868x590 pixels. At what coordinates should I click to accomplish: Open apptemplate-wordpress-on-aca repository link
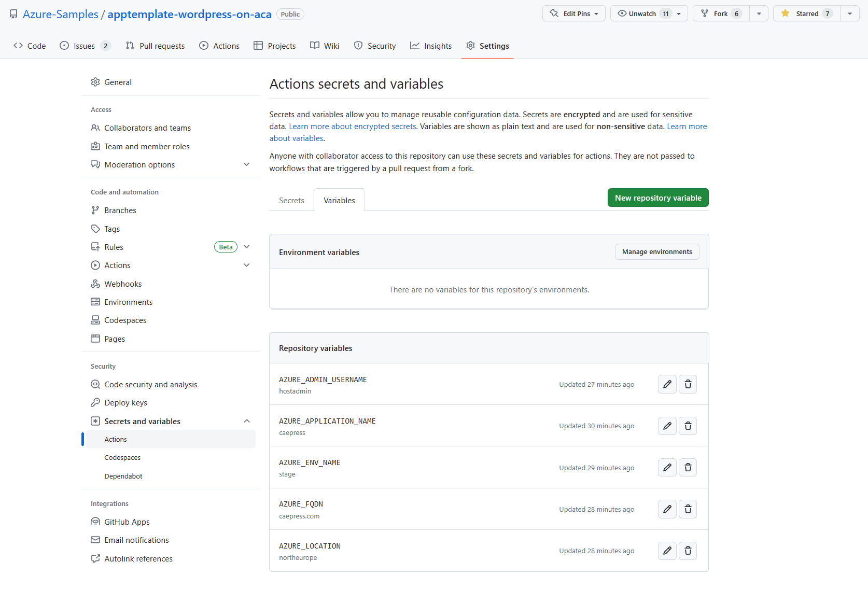189,14
